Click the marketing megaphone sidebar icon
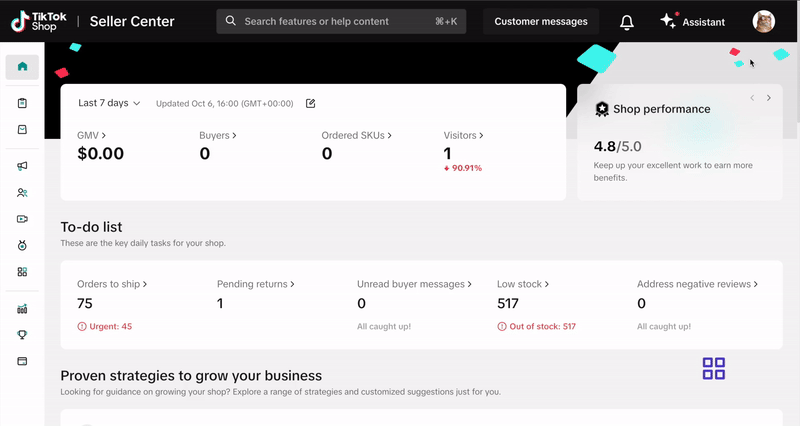 pos(22,166)
